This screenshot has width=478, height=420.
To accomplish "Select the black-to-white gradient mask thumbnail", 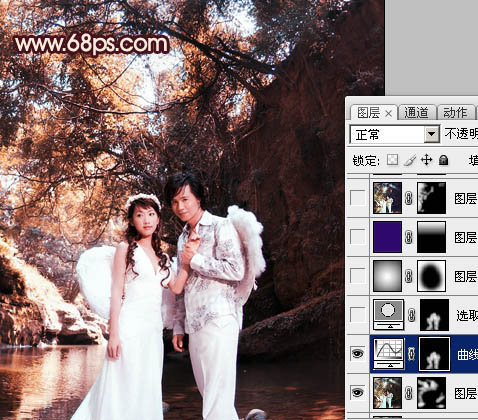I will [x=431, y=237].
